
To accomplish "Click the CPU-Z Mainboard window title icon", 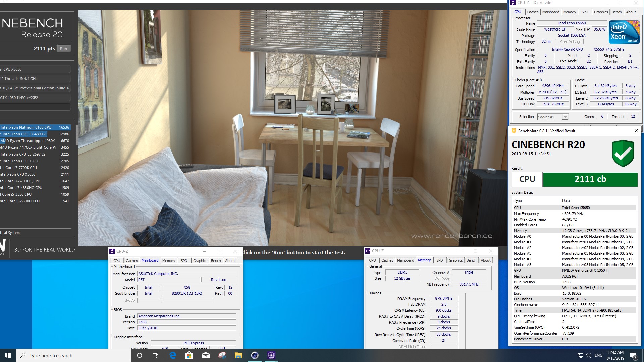I will pos(112,251).
